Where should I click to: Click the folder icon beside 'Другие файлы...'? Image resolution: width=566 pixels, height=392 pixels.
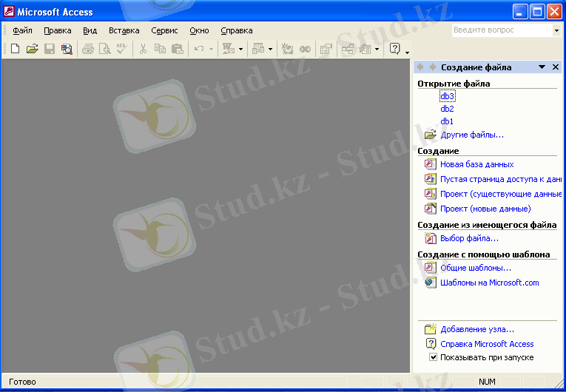[431, 135]
